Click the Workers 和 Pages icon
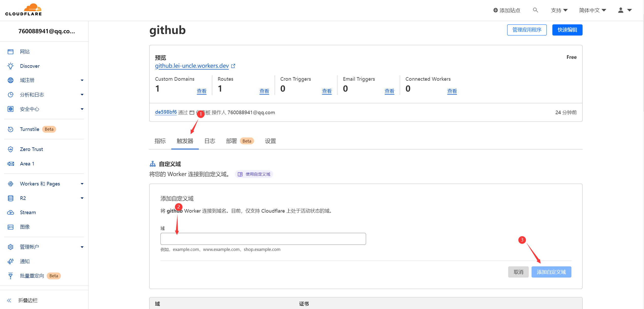 click(x=10, y=184)
